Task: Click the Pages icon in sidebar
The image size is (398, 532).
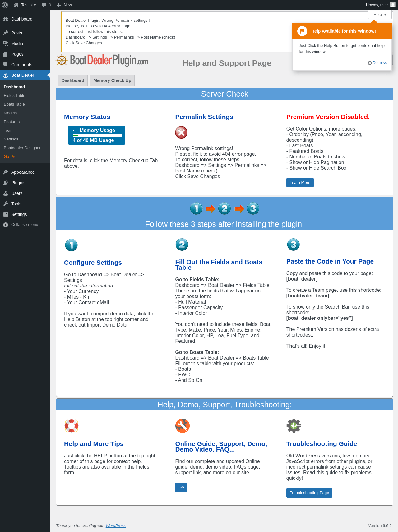Action: pyautogui.click(x=6, y=54)
